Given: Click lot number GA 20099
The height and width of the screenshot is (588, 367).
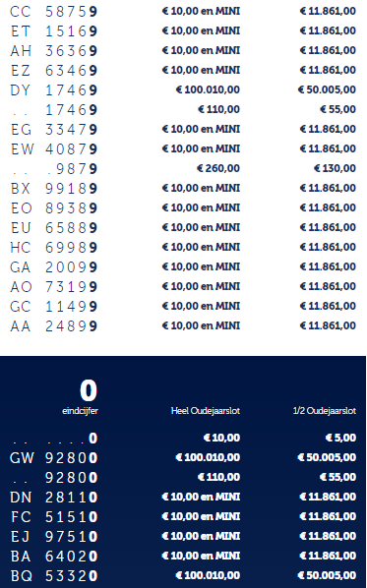Looking at the screenshot, I should point(54,267).
